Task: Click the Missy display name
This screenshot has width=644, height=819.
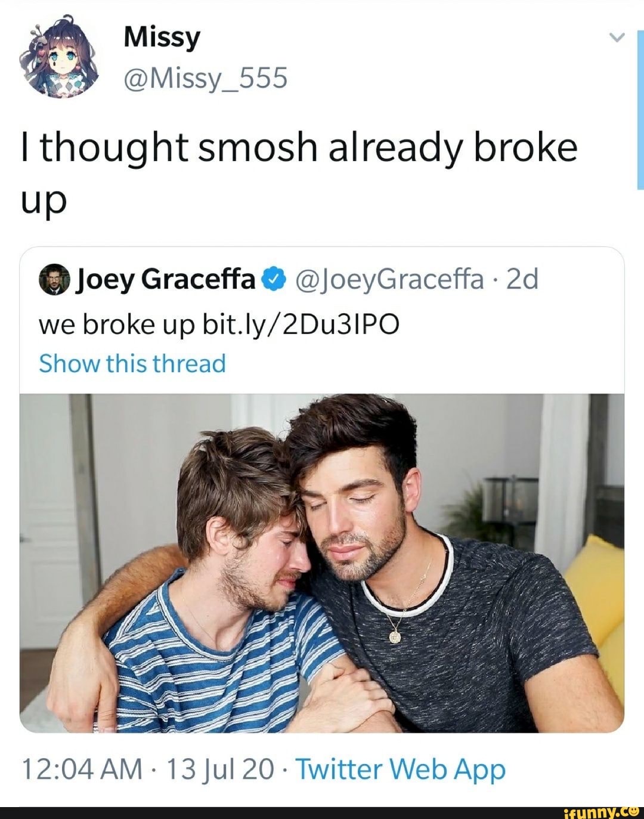Action: pos(162,38)
